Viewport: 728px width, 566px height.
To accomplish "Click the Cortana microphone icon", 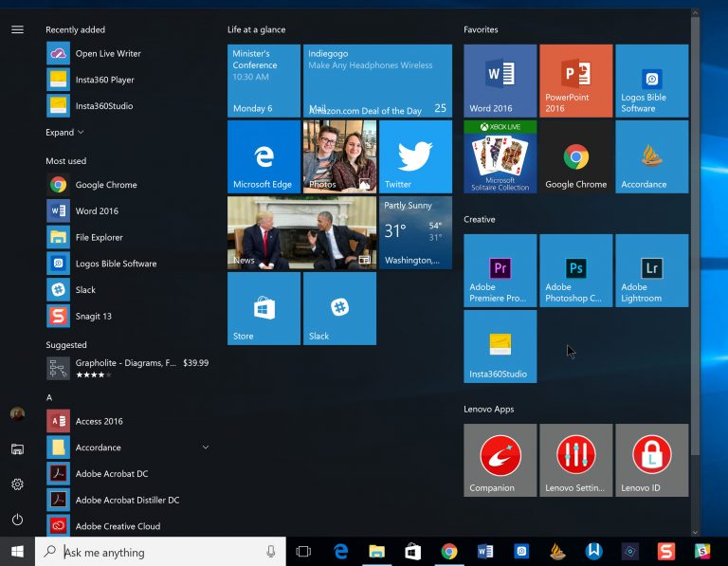I will coord(271,552).
